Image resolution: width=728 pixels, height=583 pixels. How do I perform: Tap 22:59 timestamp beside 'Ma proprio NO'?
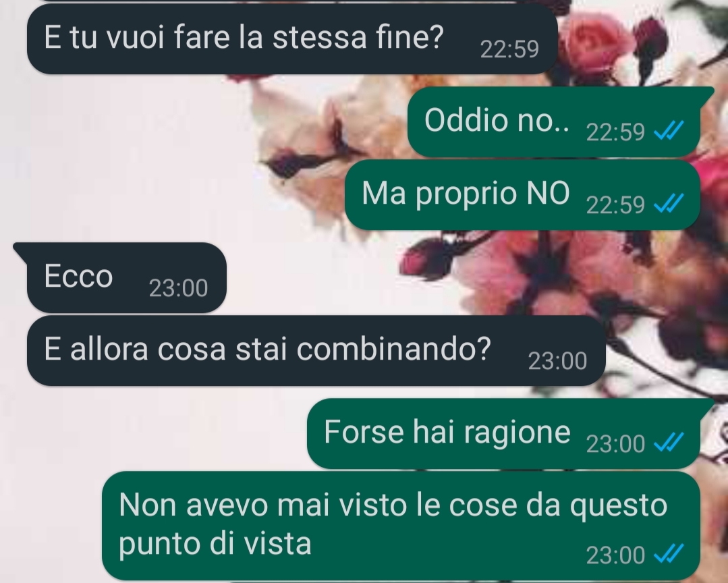615,204
